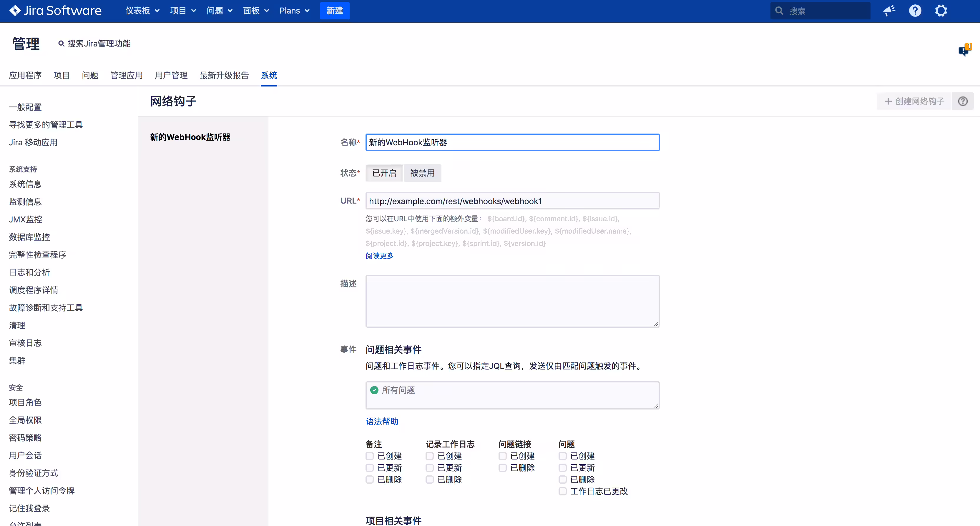Click the feedback speech bubble icon

point(965,49)
